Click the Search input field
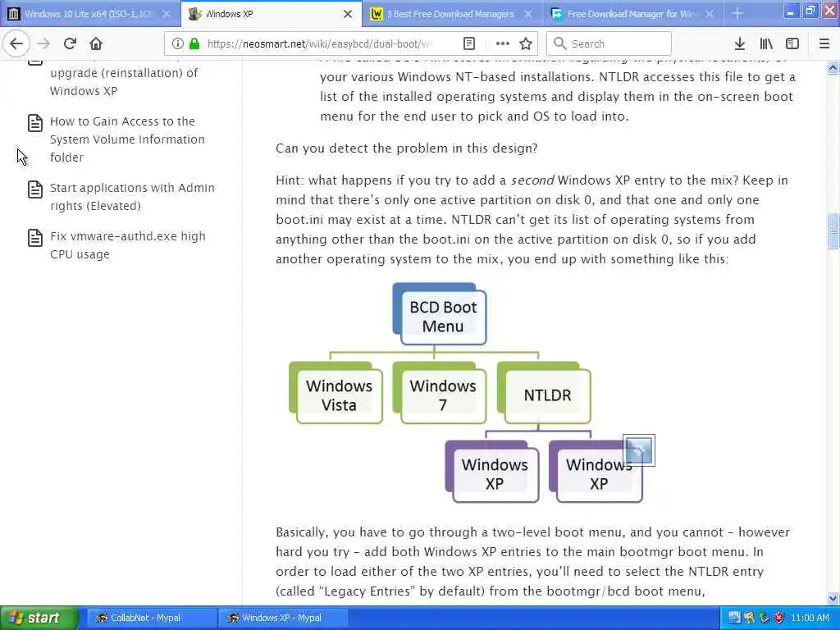Viewport: 840px width, 630px height. [609, 43]
